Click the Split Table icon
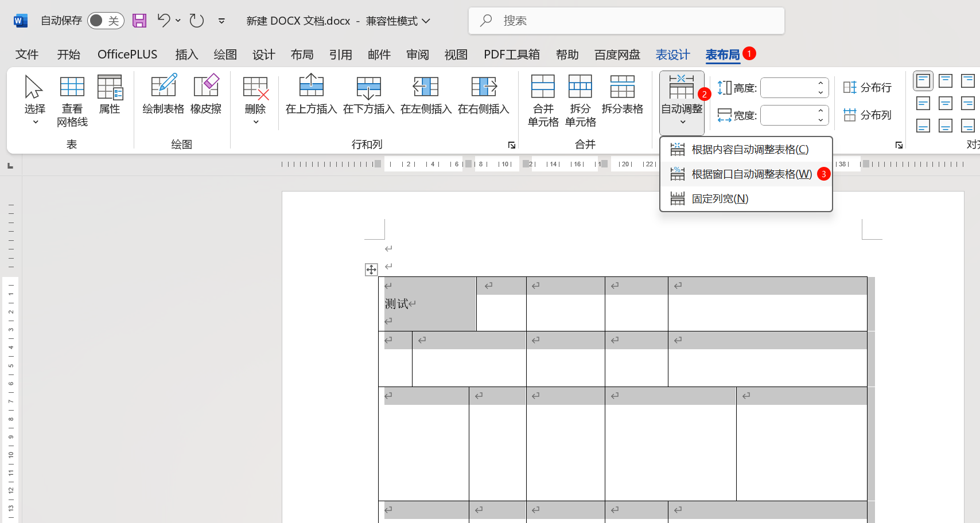The width and height of the screenshot is (980, 523). click(x=622, y=95)
